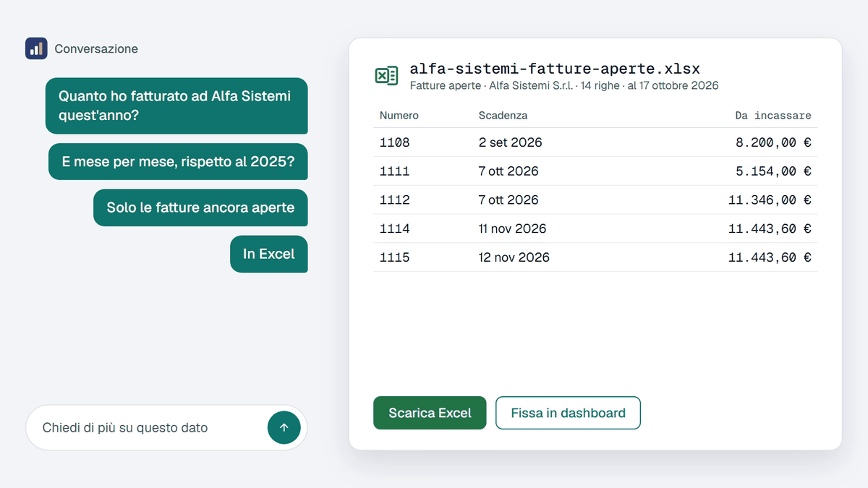Click due date '12 nov 2026'
Viewport: 868px width, 488px height.
click(514, 257)
